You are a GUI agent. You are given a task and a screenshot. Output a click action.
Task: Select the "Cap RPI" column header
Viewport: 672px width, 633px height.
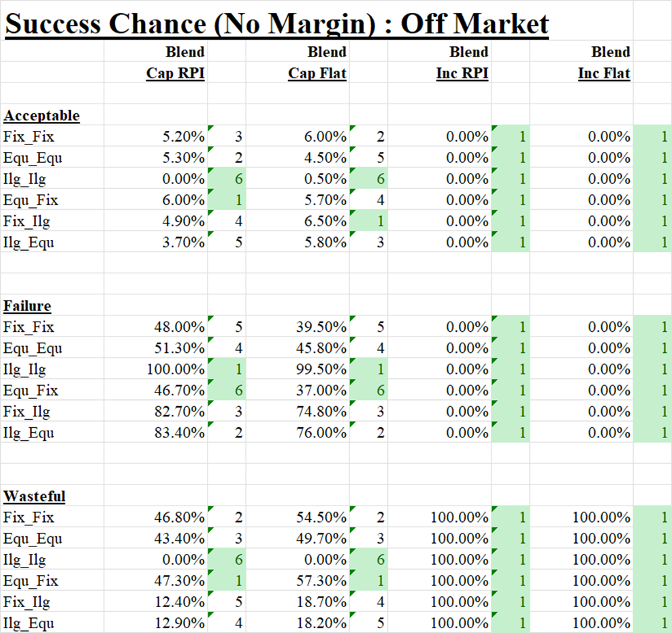pos(176,73)
